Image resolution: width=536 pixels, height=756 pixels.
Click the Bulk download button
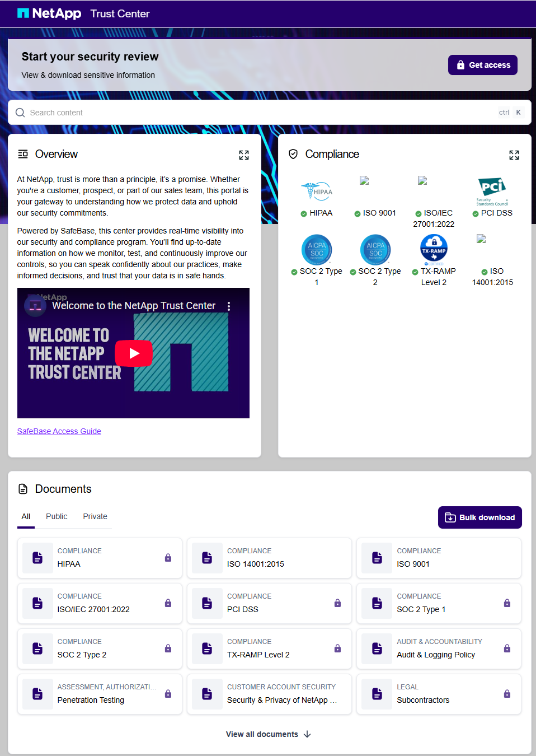pos(480,517)
